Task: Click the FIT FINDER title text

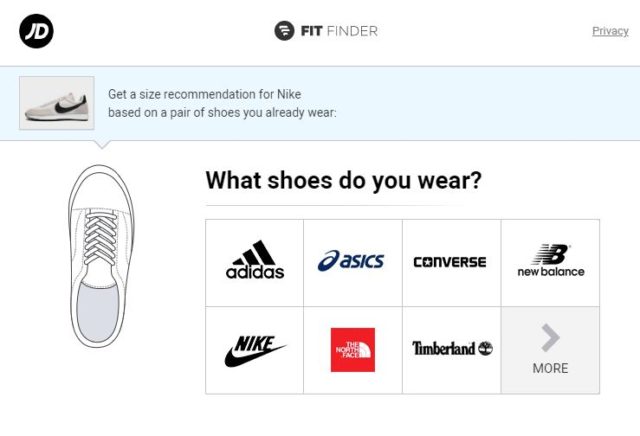Action: (x=340, y=31)
